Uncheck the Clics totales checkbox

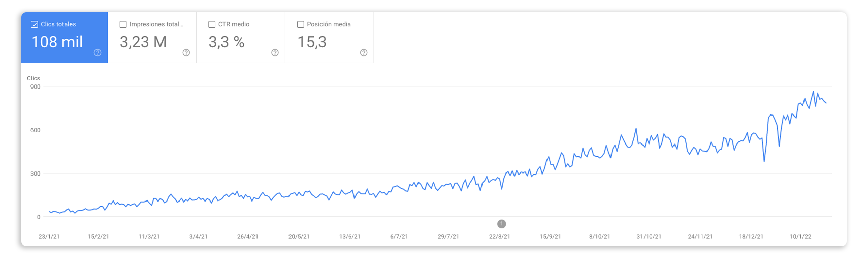pyautogui.click(x=35, y=24)
